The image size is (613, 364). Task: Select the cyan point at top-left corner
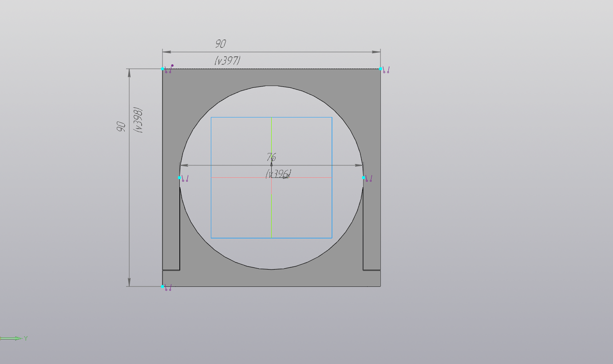(162, 69)
